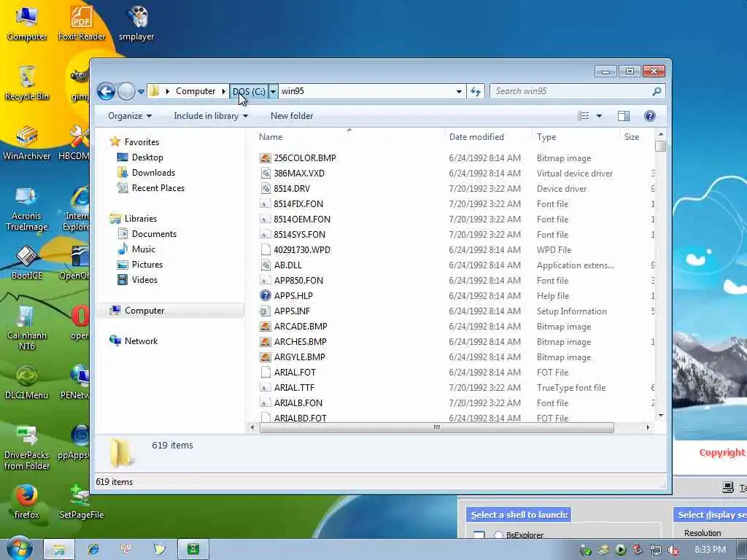Image resolution: width=747 pixels, height=560 pixels.
Task: Open smplayer desktop icon
Action: 136,24
